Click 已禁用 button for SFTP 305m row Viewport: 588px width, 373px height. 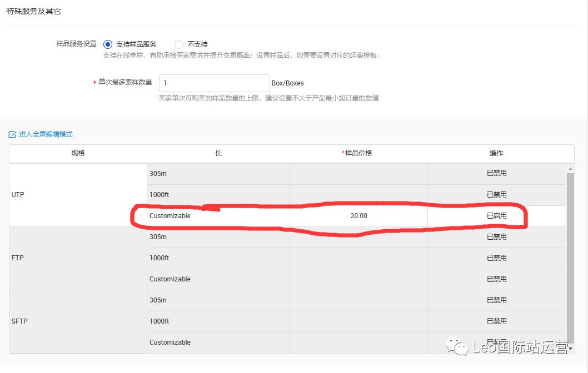point(497,300)
